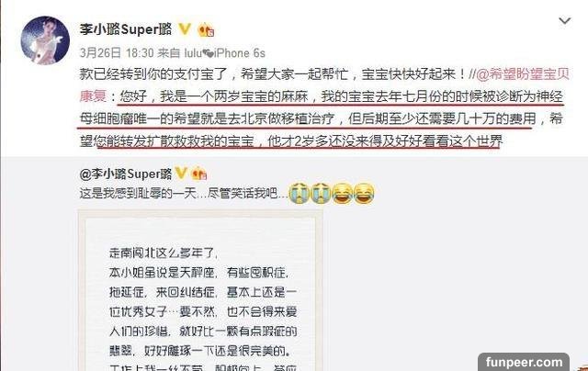Viewport: 588px width, 371px height.
Task: Expand the post options chevron at top right
Action: pos(564,21)
